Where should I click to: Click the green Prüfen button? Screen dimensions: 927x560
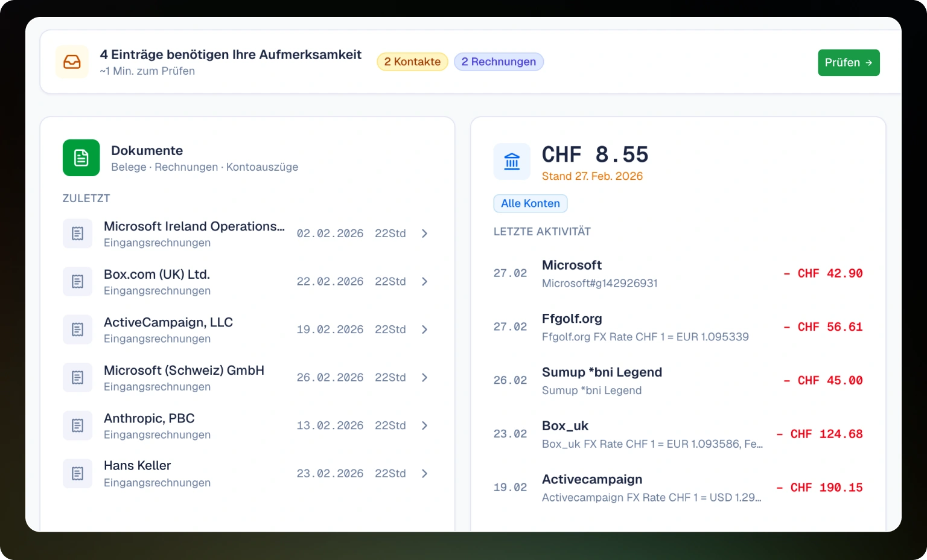click(849, 63)
